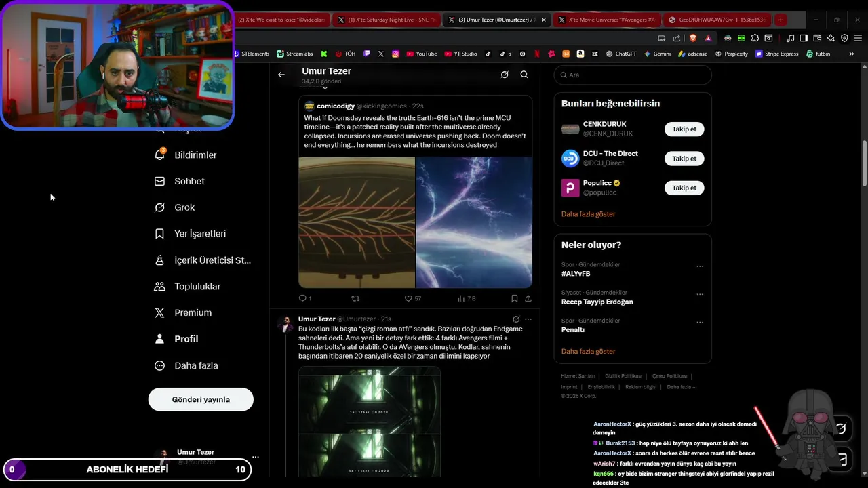Screen dimensions: 868x488
Task: Open YT Studio bookmark
Action: pyautogui.click(x=461, y=54)
